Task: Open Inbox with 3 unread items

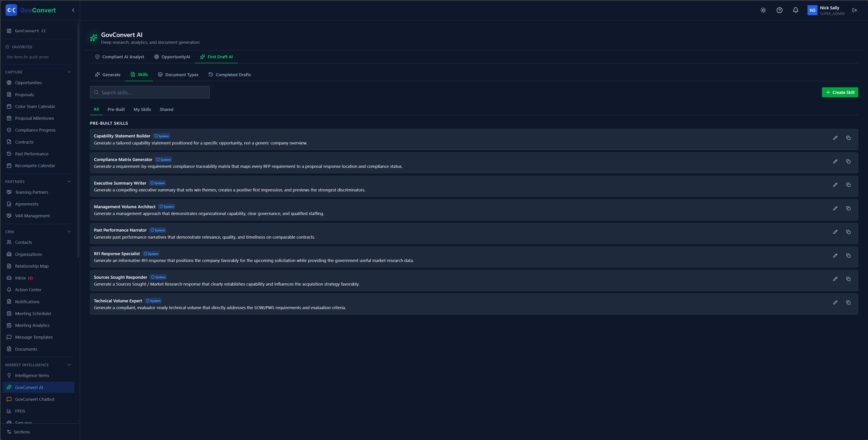Action: 38,278
